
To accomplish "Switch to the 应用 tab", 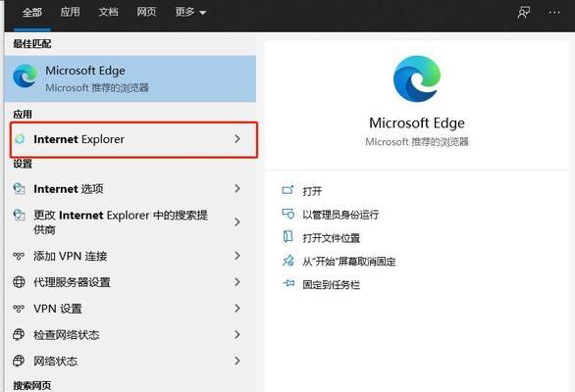I will 70,12.
